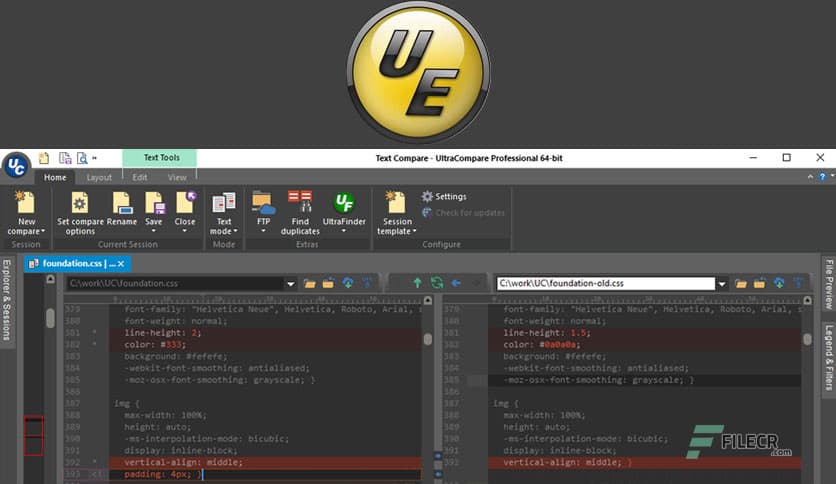Click the right pane vertical scrollbar thumb
Image resolution: width=836 pixels, height=484 pixels.
(x=807, y=338)
